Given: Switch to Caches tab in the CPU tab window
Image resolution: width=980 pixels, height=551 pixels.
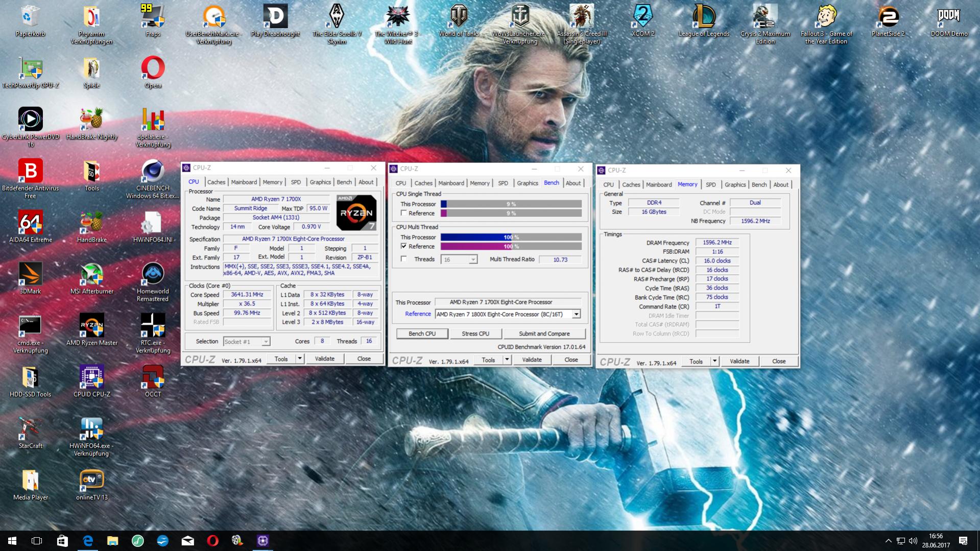Looking at the screenshot, I should 216,182.
